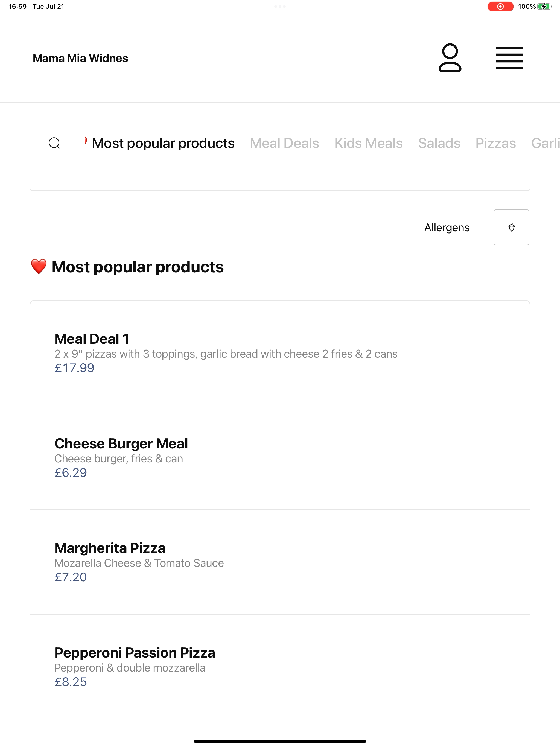This screenshot has height=747, width=560.
Task: Choose the Margherita Pizza product
Action: tap(280, 562)
